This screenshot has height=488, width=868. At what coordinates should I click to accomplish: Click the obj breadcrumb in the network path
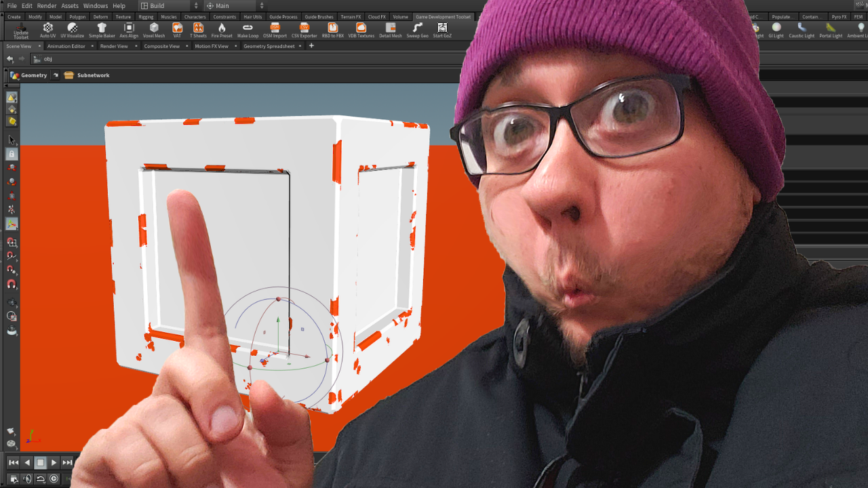tap(47, 59)
